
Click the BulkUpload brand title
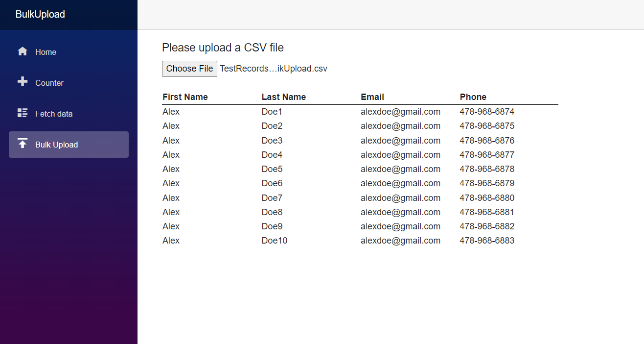pyautogui.click(x=40, y=14)
